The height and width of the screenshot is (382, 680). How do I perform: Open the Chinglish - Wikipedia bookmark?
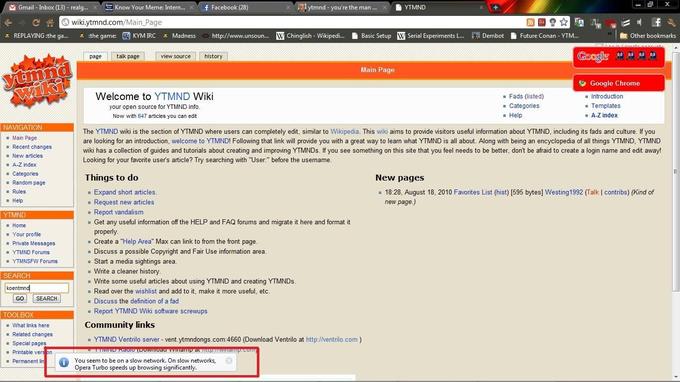tap(310, 36)
